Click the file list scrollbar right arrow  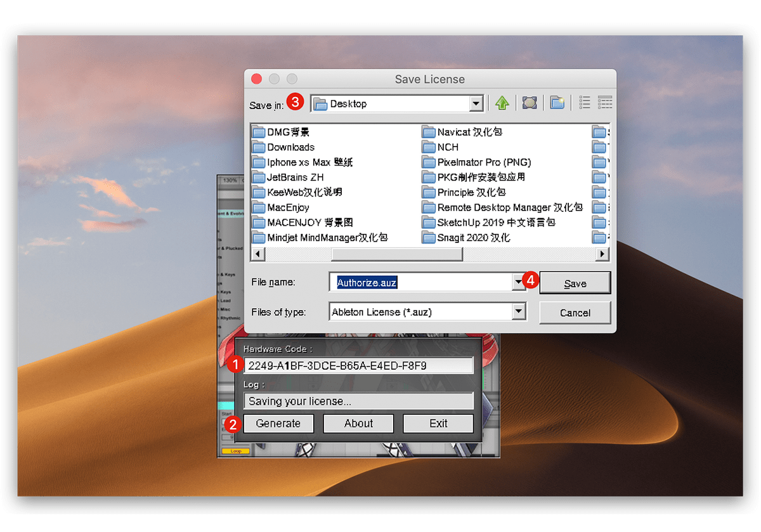pyautogui.click(x=603, y=254)
